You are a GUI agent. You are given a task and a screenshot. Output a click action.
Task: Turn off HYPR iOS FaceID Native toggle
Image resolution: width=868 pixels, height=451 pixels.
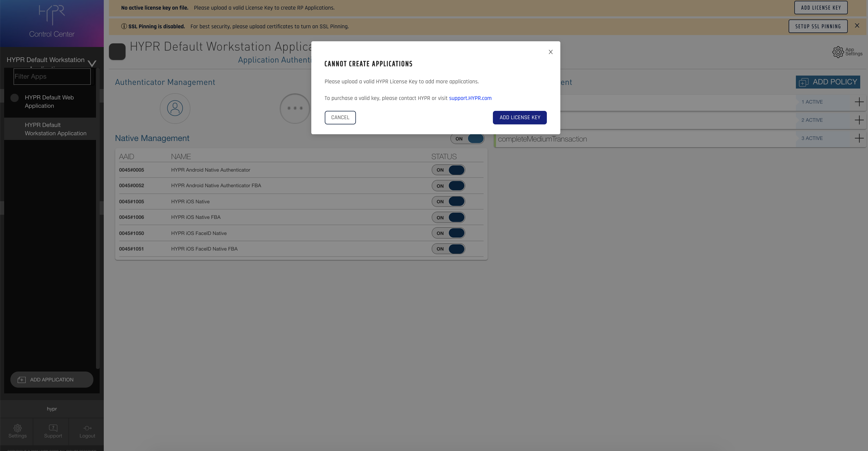[448, 233]
